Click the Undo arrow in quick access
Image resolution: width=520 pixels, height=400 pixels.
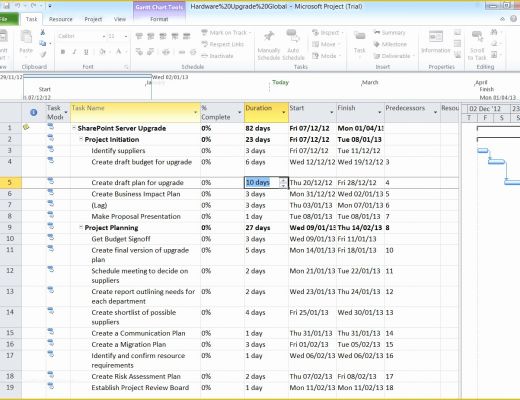tap(18, 6)
